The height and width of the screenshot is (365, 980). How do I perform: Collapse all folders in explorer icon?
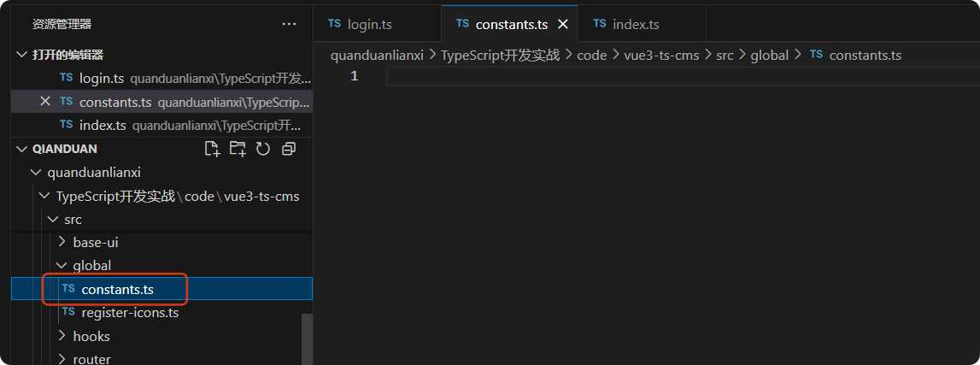click(289, 149)
